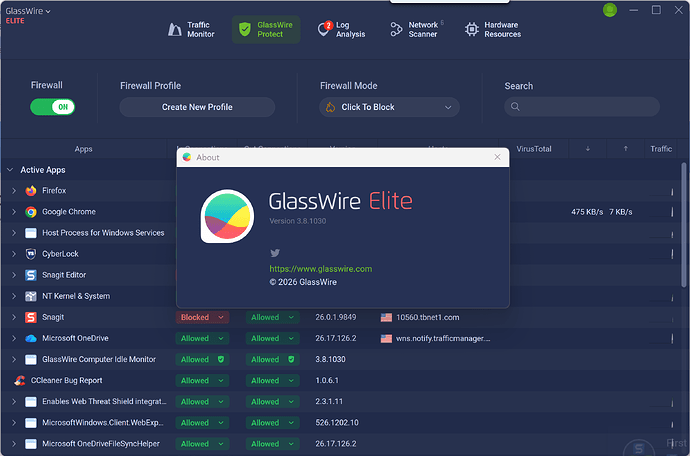Click the Twitter bird icon in About
Viewport: 690px width, 456px height.
[274, 253]
